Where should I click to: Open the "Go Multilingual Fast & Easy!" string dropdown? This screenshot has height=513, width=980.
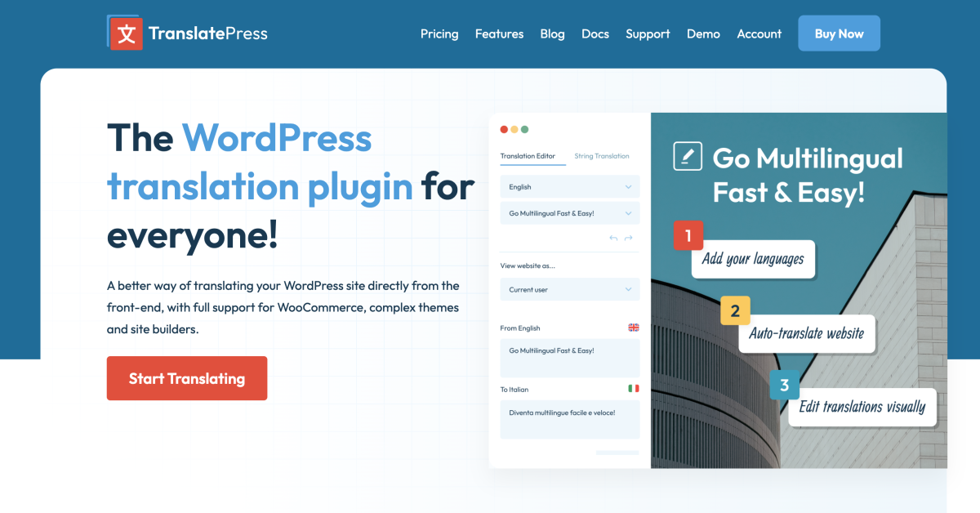click(569, 212)
